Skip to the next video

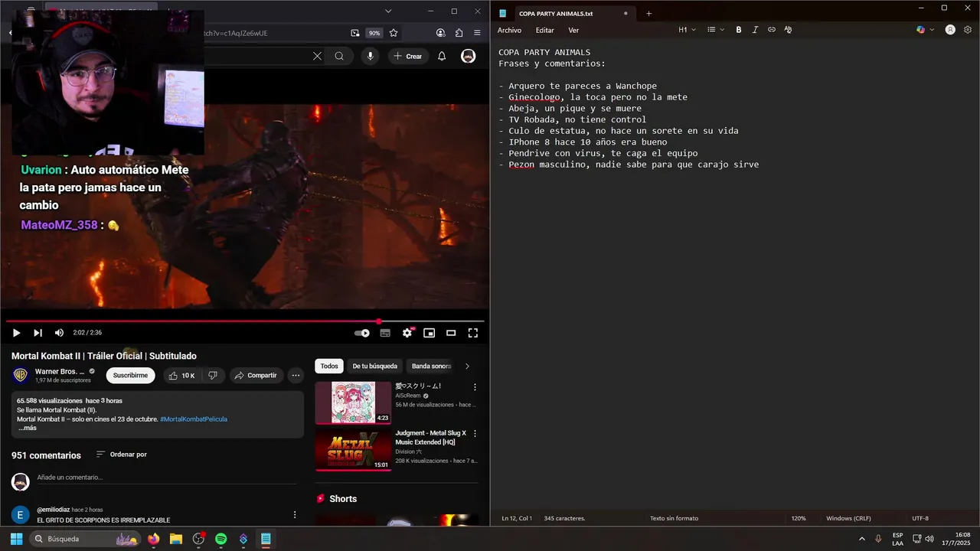pyautogui.click(x=38, y=333)
